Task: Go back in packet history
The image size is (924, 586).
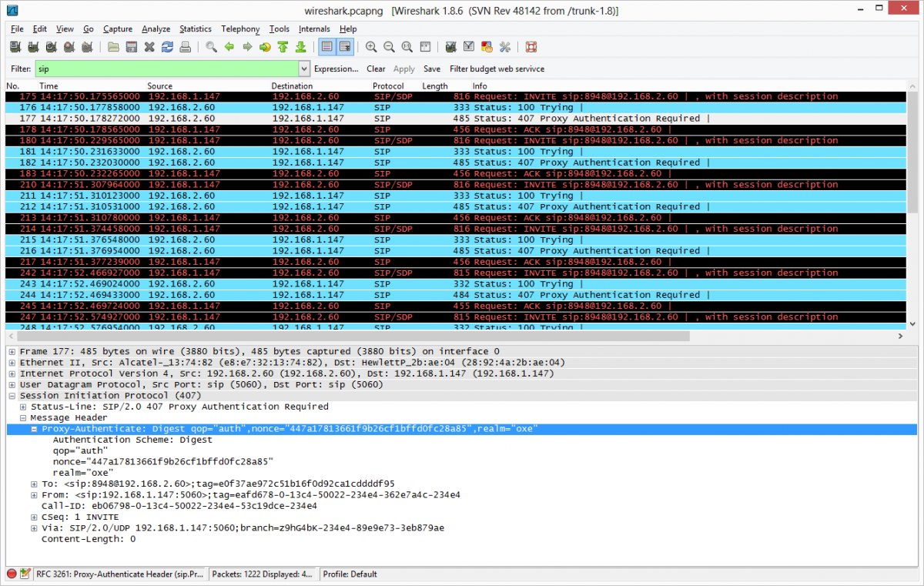Action: 229,47
